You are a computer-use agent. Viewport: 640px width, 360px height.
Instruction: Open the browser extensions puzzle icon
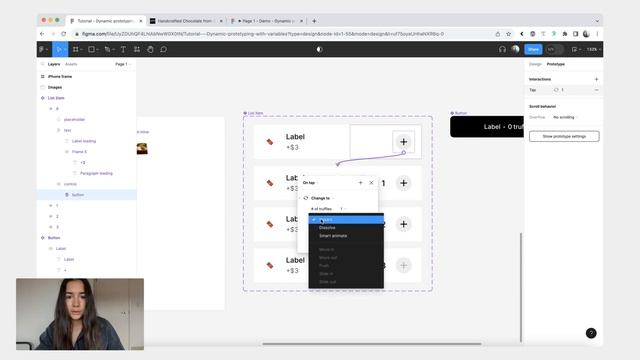[564, 34]
